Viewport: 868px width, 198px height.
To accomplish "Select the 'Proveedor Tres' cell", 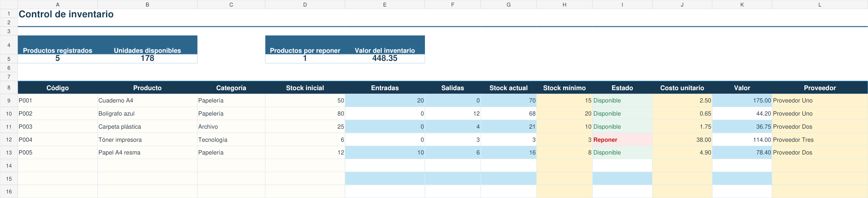I will pyautogui.click(x=820, y=140).
